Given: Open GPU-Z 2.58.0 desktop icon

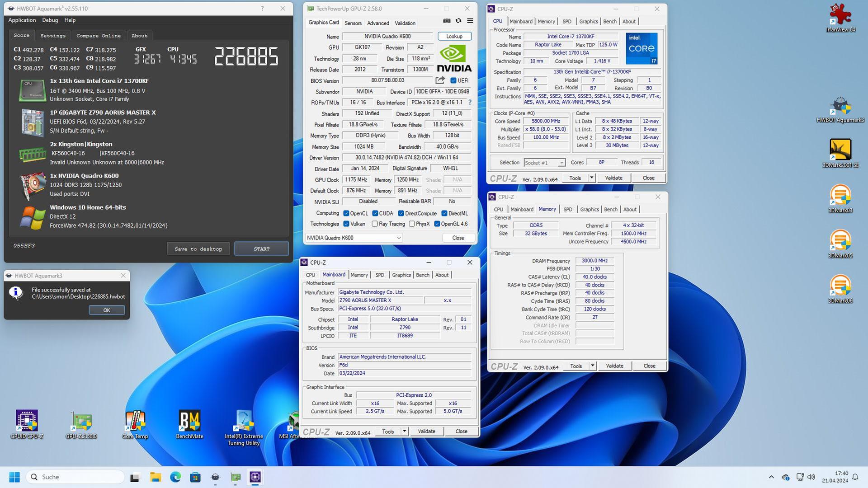Looking at the screenshot, I should point(81,425).
